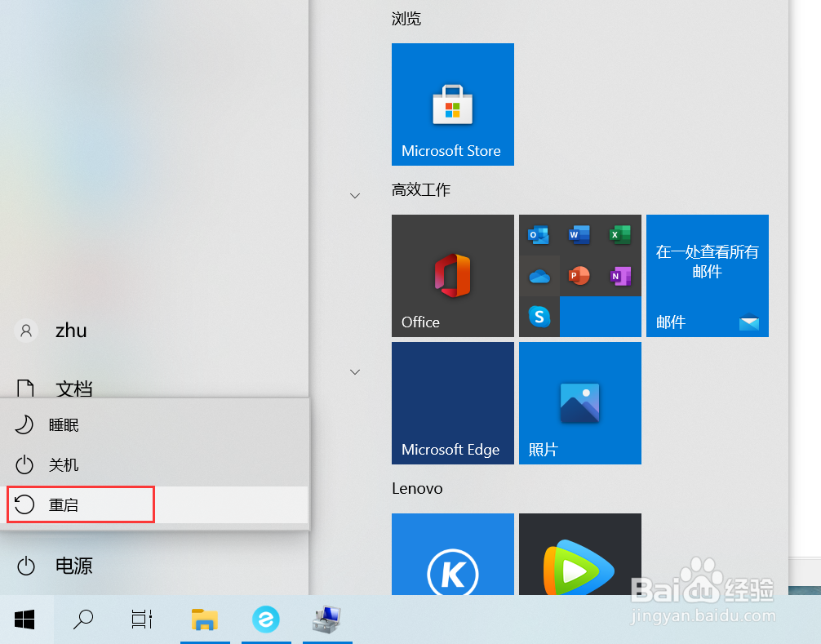Open Outlook from the Office apps folder tile
Viewport: 821px width, 644px height.
[539, 235]
